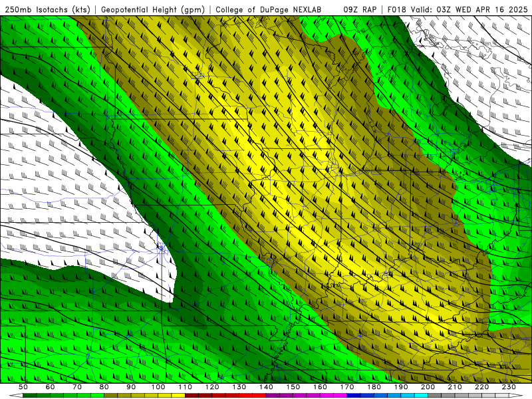The width and height of the screenshot is (532, 399).
Task: Click the legend value '60'
Action: pyautogui.click(x=51, y=387)
